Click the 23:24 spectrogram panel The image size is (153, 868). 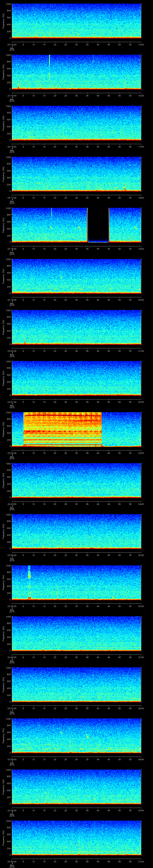[x=76, y=531]
